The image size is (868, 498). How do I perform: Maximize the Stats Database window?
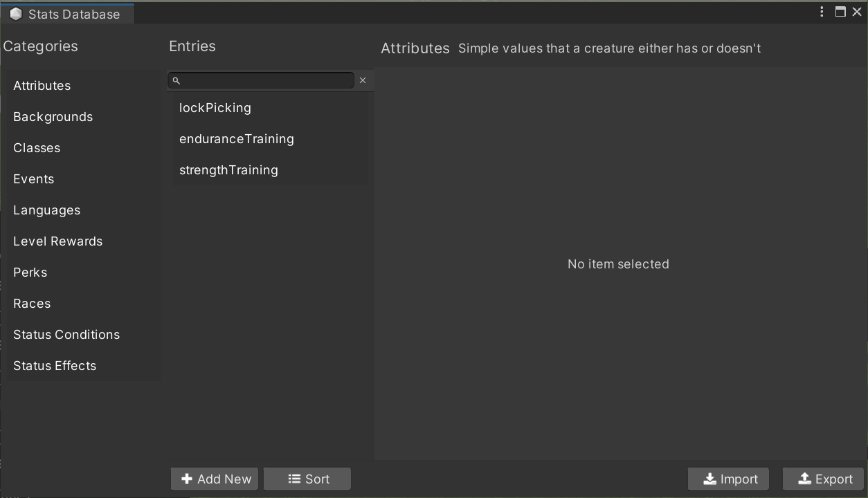tap(840, 12)
